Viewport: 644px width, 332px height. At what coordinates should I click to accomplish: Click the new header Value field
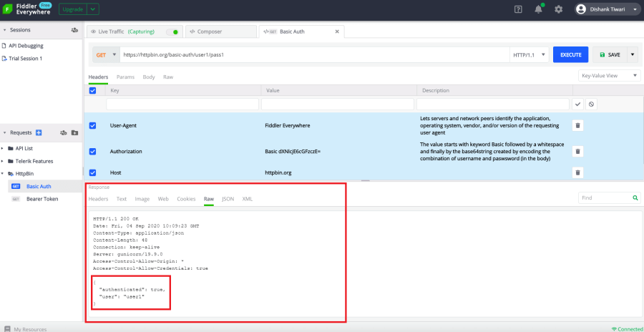pos(338,104)
